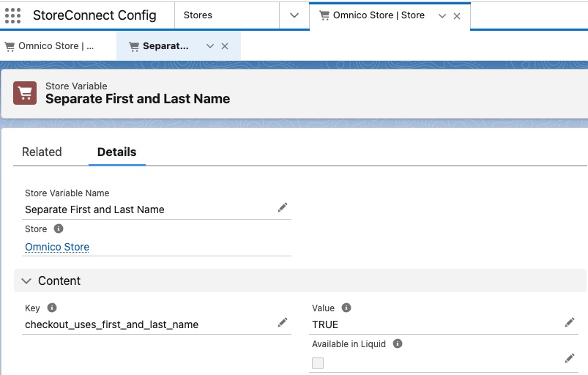The width and height of the screenshot is (588, 375).
Task: Show info tooltip for Store field
Action: (x=59, y=229)
